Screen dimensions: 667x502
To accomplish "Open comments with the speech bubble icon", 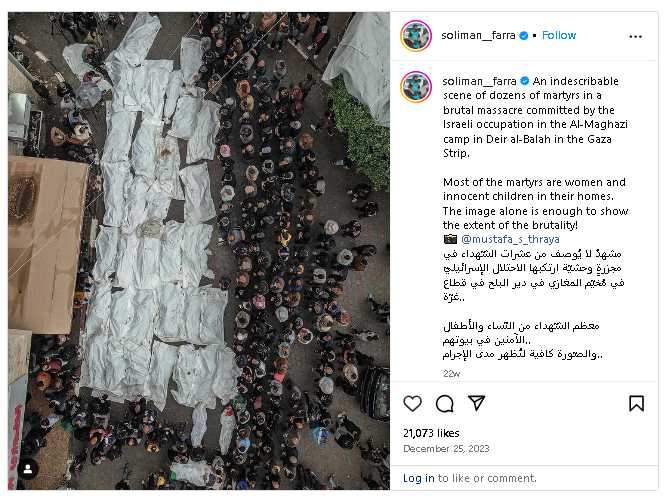I will coord(445,403).
